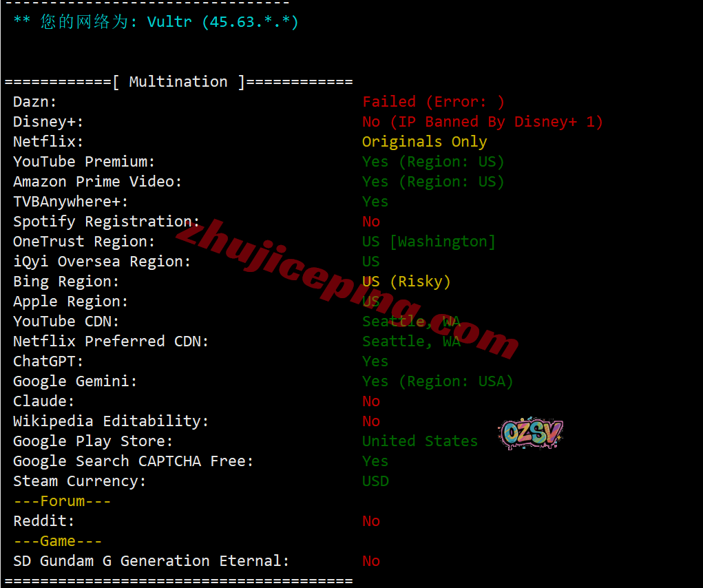703x588 pixels.
Task: Click the OZSV graffiti sticker logo
Action: 530,433
